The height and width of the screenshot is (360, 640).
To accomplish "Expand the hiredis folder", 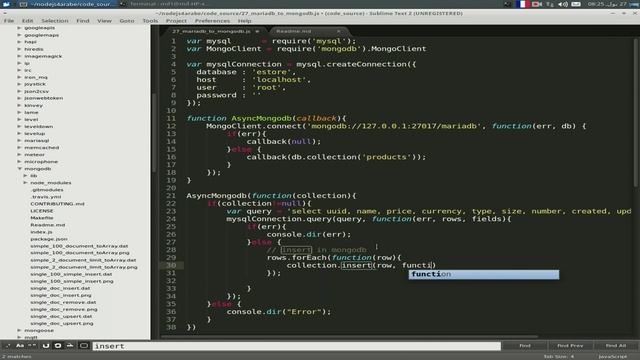I will 19,49.
